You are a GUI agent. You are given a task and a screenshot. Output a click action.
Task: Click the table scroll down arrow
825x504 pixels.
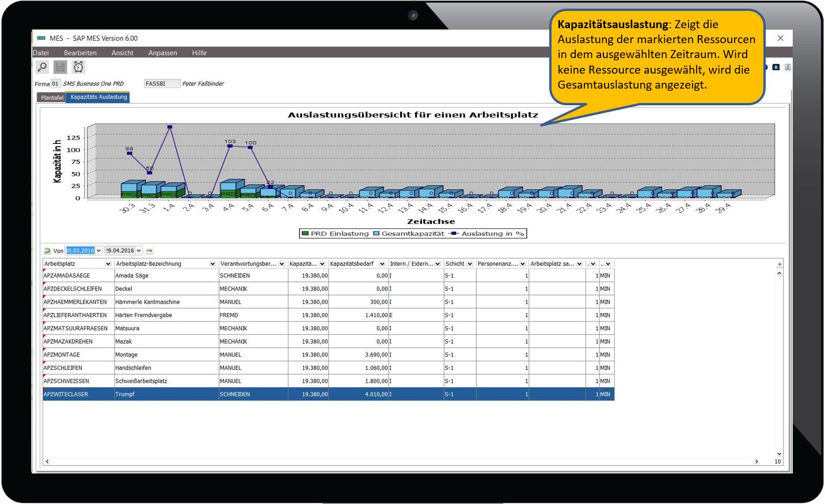779,453
